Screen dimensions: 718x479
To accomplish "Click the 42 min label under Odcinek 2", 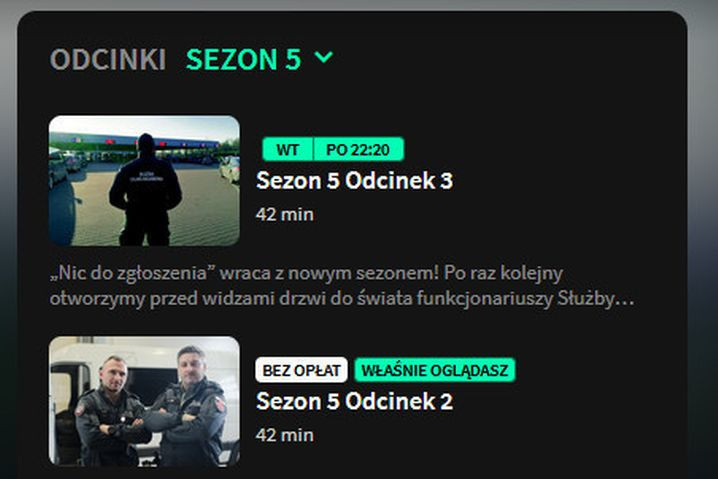I will [285, 435].
